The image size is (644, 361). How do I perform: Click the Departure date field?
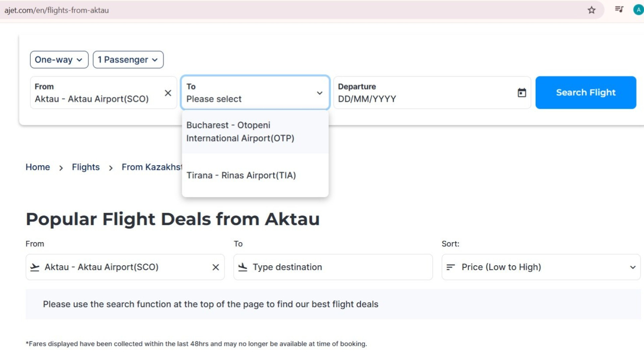click(432, 93)
